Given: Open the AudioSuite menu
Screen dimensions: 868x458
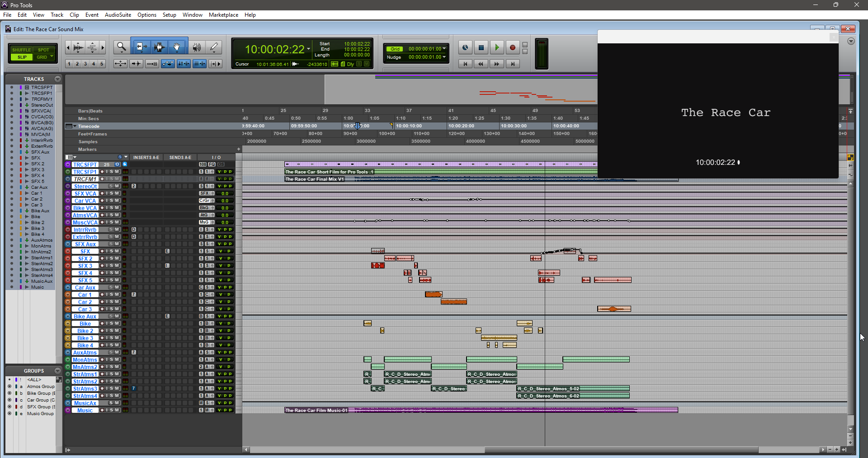Looking at the screenshot, I should click(118, 15).
